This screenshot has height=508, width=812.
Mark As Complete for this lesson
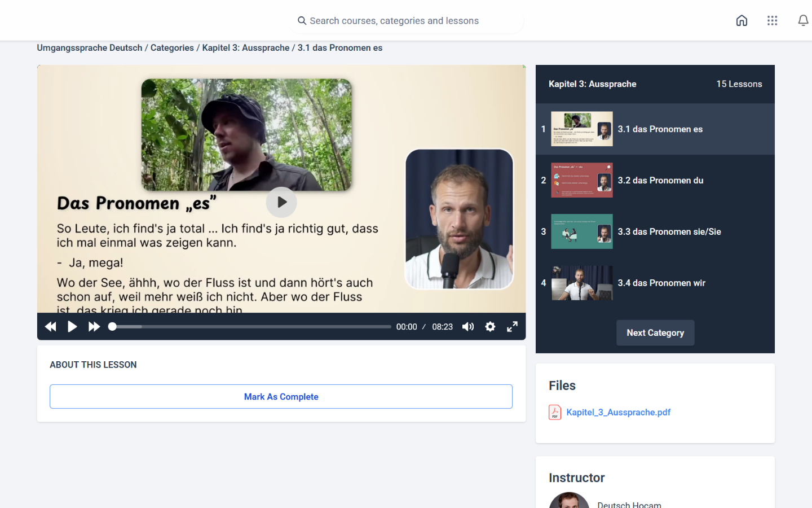281,397
